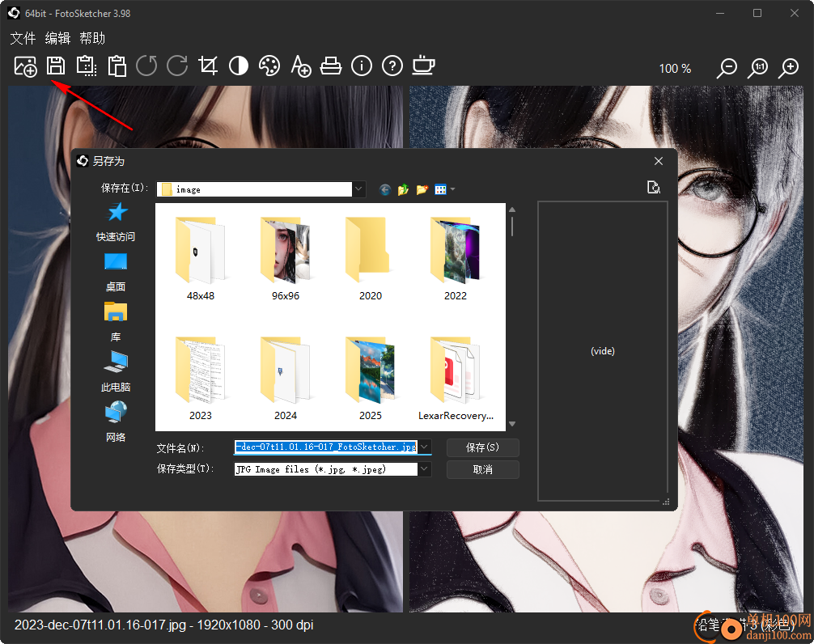Expand the file name history dropdown arrow
The height and width of the screenshot is (644, 814).
[424, 447]
